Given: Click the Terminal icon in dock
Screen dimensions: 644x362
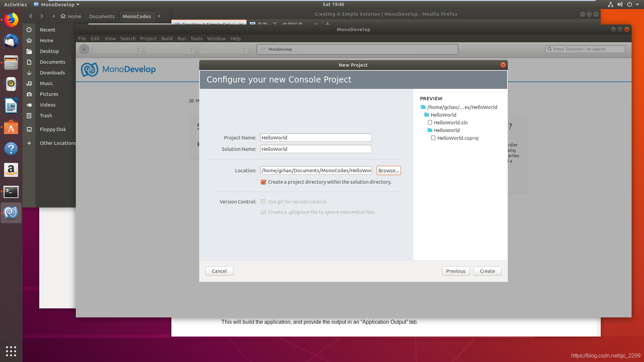Looking at the screenshot, I should (11, 191).
